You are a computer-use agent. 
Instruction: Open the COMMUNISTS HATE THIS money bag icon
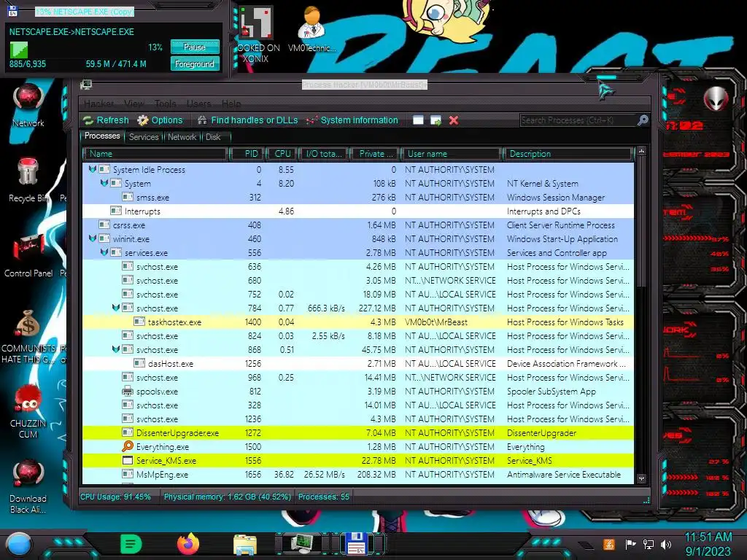tap(28, 337)
